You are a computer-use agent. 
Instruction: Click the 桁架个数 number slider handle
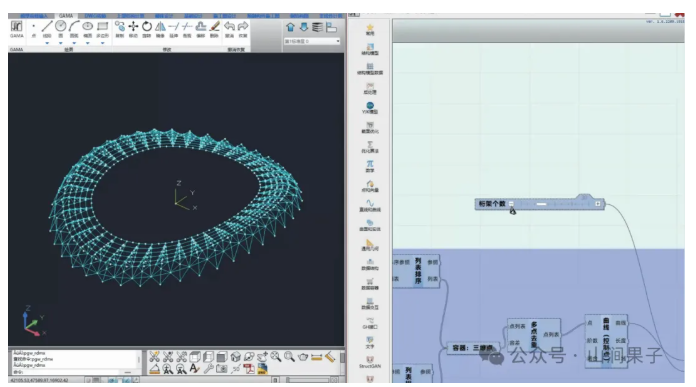[x=541, y=204]
